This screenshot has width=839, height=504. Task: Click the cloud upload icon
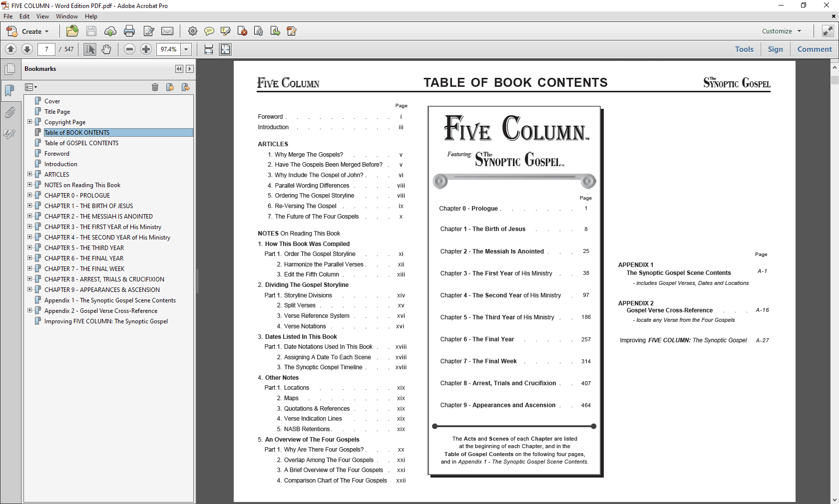click(x=110, y=31)
